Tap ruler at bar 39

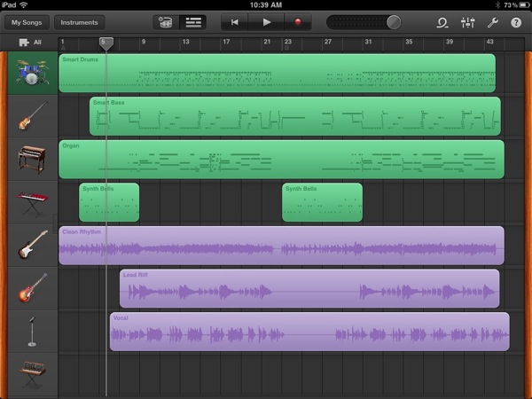click(450, 42)
